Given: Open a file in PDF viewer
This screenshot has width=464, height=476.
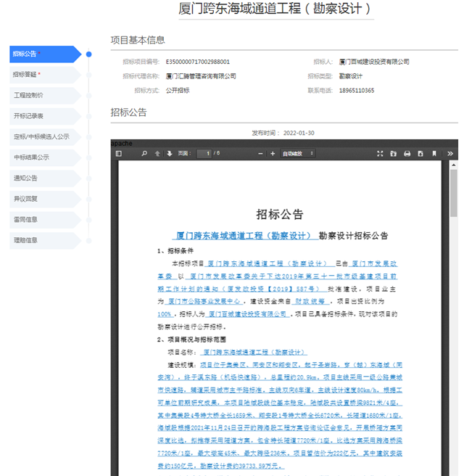Looking at the screenshot, I should 394,154.
